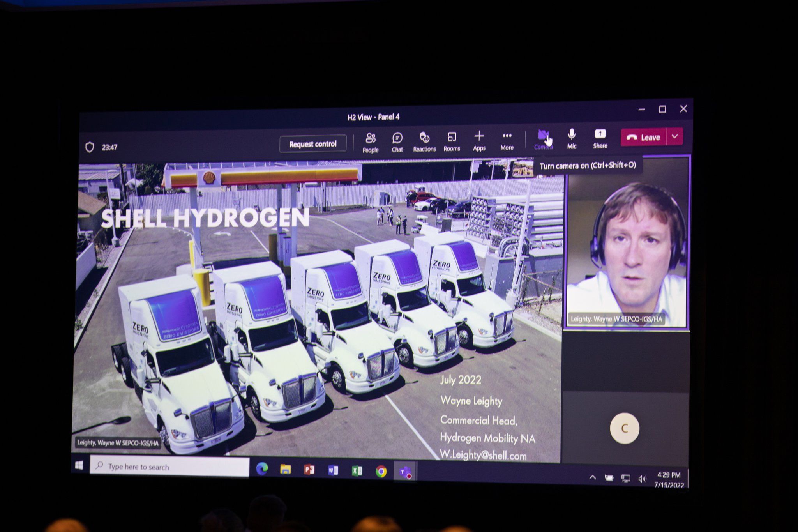The height and width of the screenshot is (532, 798).
Task: Click participant avatar with letter C
Action: tap(624, 428)
